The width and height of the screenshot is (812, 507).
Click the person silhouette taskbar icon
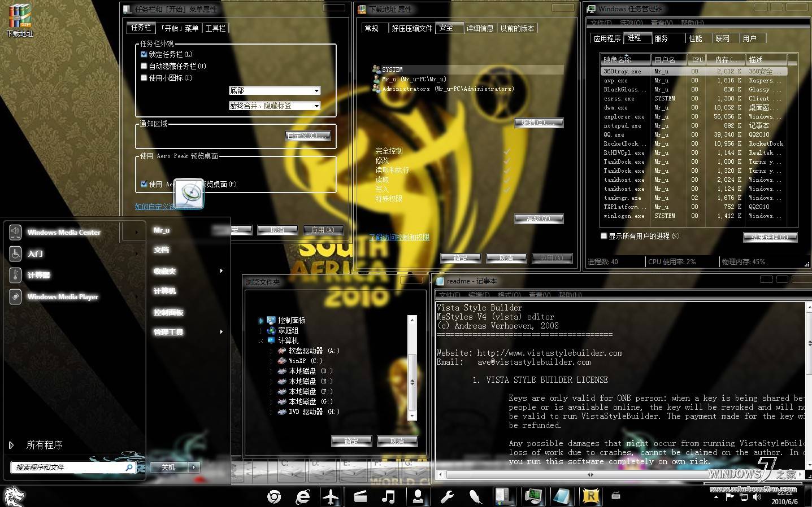(418, 497)
